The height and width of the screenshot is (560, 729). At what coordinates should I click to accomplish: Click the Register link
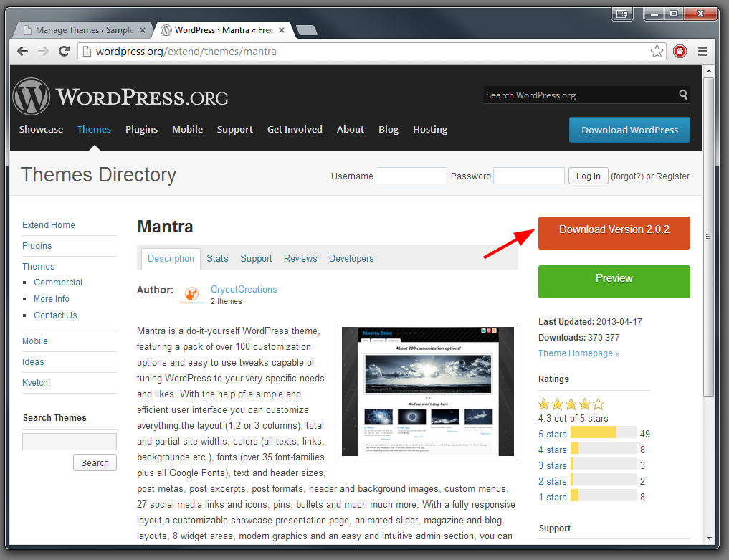[673, 176]
